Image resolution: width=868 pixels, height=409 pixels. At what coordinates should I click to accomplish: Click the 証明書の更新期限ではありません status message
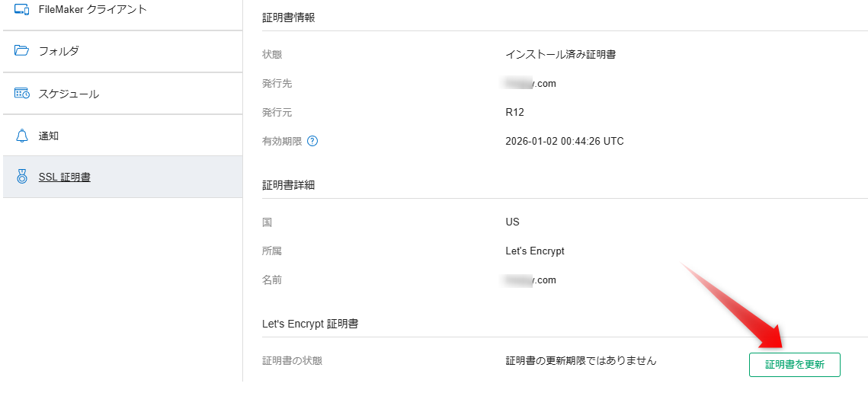(x=581, y=360)
